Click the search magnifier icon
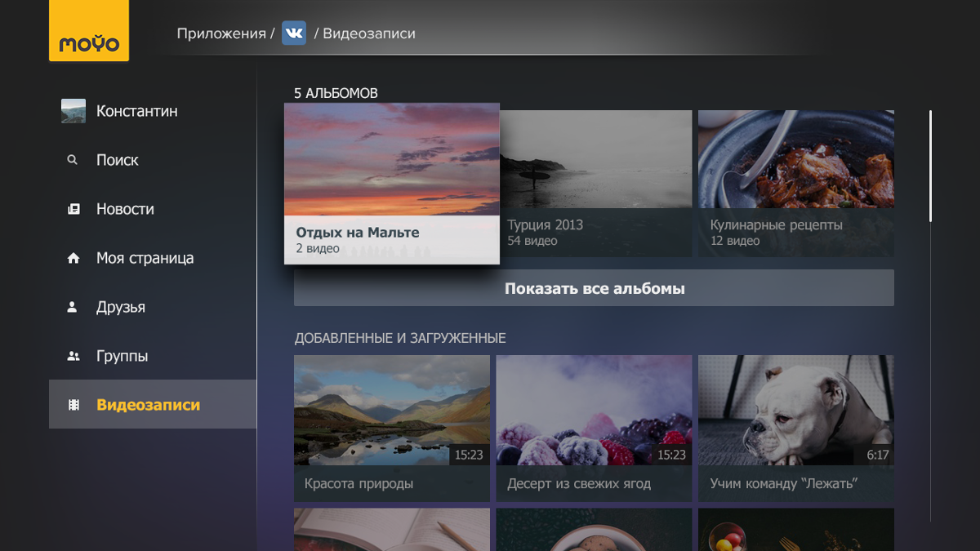This screenshot has height=551, width=980. (73, 160)
